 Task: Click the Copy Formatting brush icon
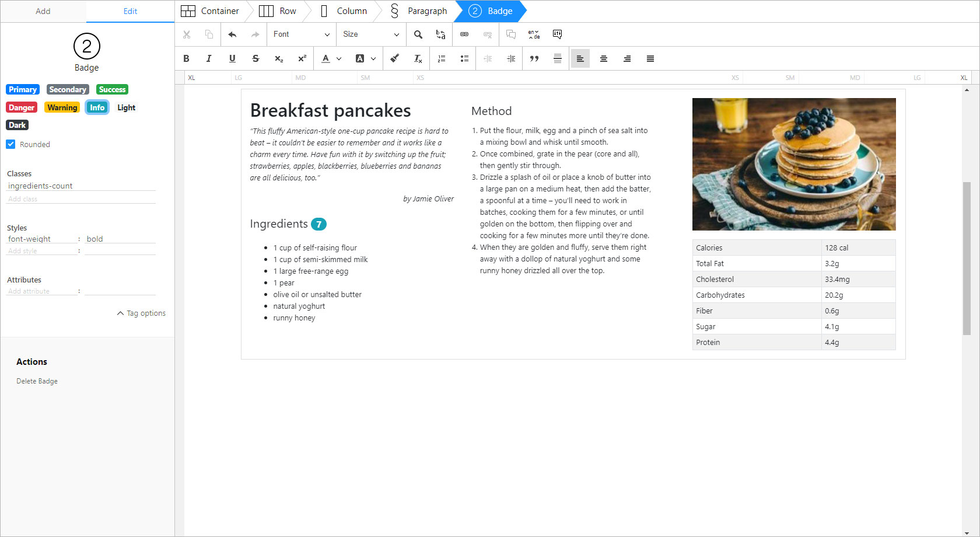point(395,58)
